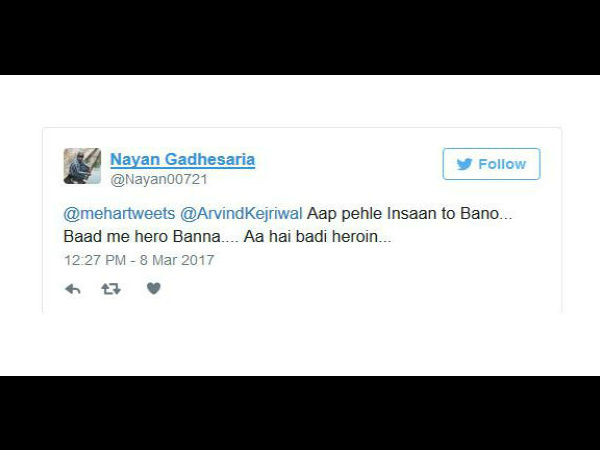This screenshot has width=600, height=450.
Task: Click the Twitter bird icon inside Follow
Action: [x=465, y=164]
